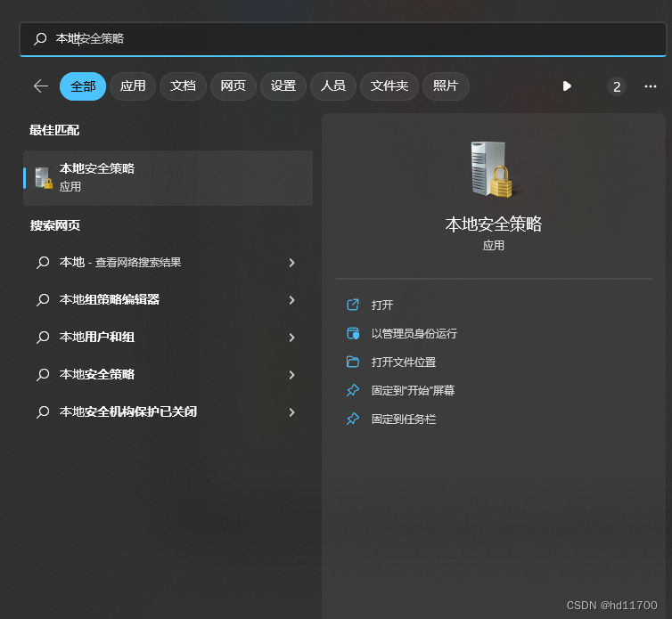Click the 本地安全策略 title in preview pane

click(x=493, y=224)
